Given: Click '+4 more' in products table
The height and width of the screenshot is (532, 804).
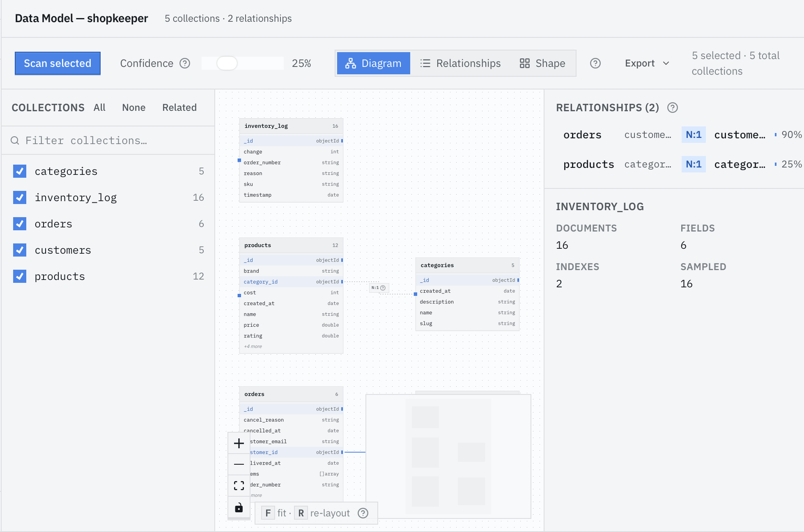Looking at the screenshot, I should coord(253,346).
